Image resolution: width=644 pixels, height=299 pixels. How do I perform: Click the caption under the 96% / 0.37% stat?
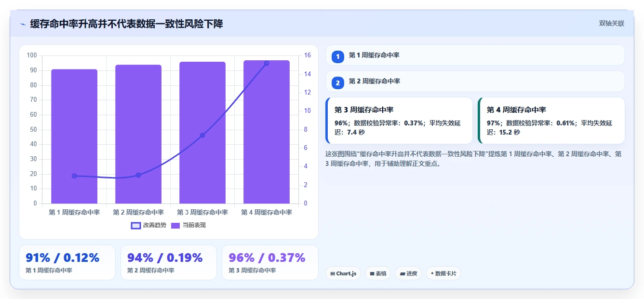[252, 271]
